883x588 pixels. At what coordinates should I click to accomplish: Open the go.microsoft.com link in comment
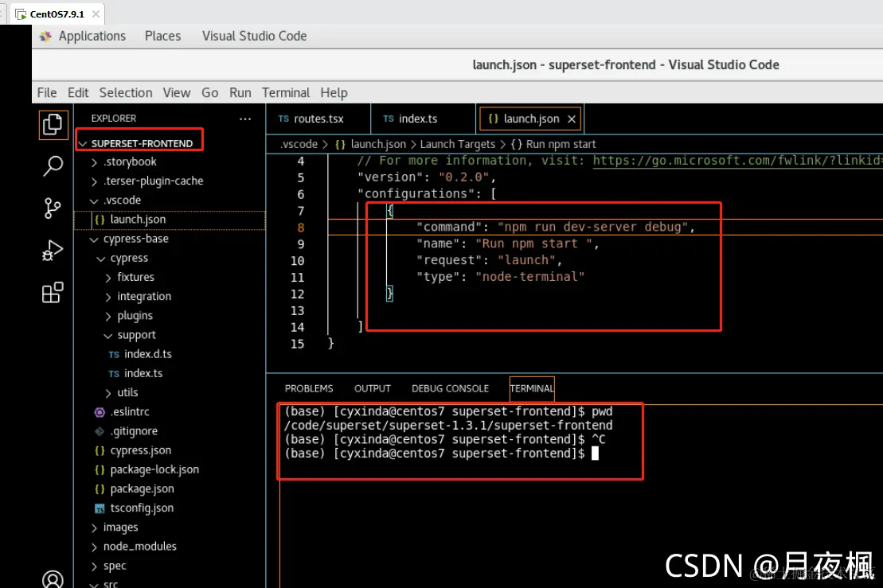[x=737, y=161]
